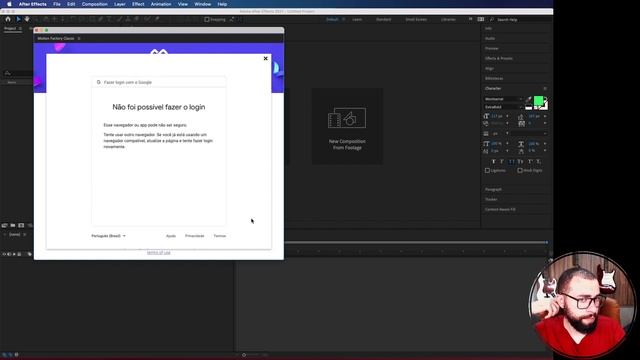640x360 pixels.
Task: Click the Ajuda link
Action: 171,236
